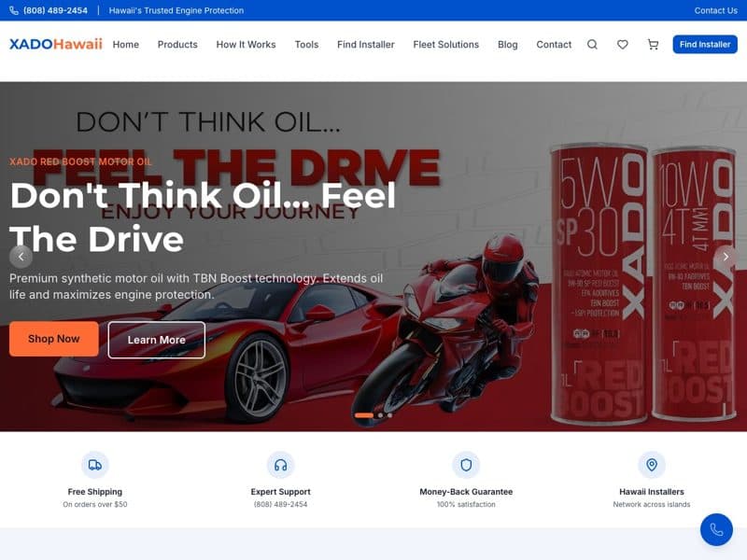Open the wishlist heart icon

pos(623,44)
